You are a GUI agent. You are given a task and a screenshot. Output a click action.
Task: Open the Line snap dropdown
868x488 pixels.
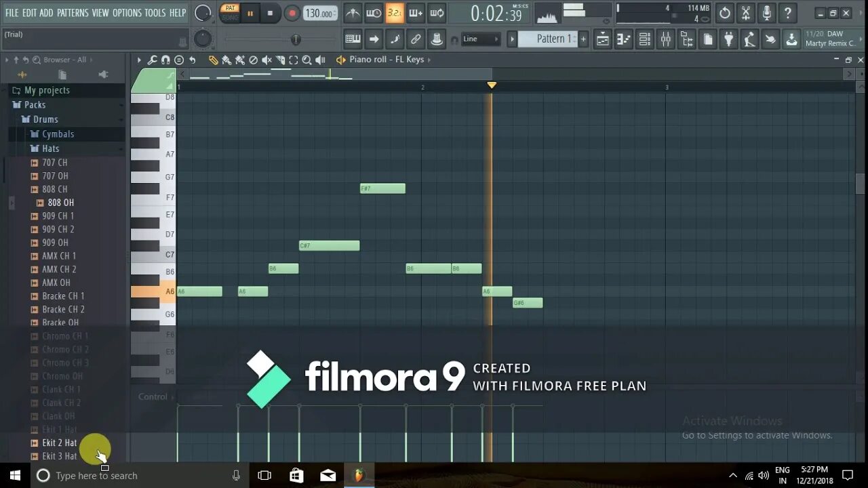481,39
